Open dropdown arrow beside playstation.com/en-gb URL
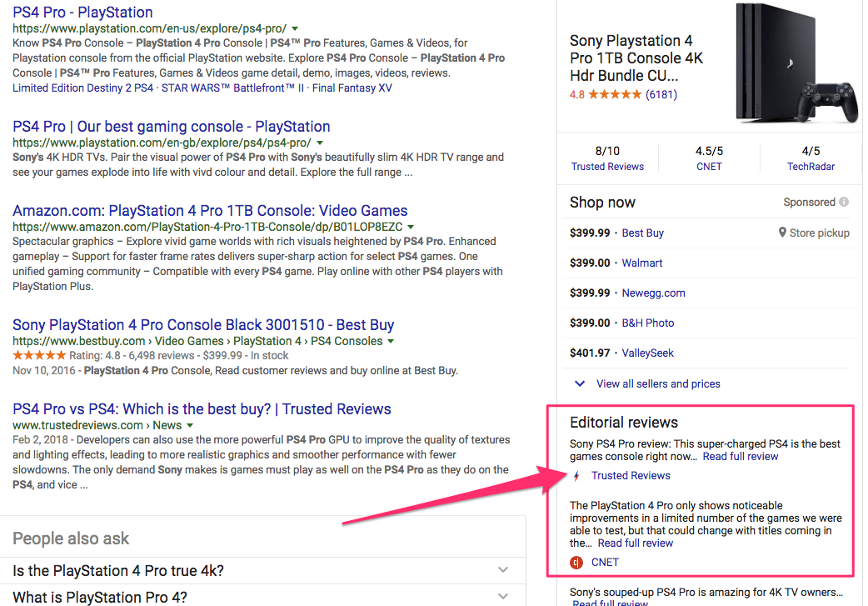The width and height of the screenshot is (868, 606). pyautogui.click(x=319, y=143)
